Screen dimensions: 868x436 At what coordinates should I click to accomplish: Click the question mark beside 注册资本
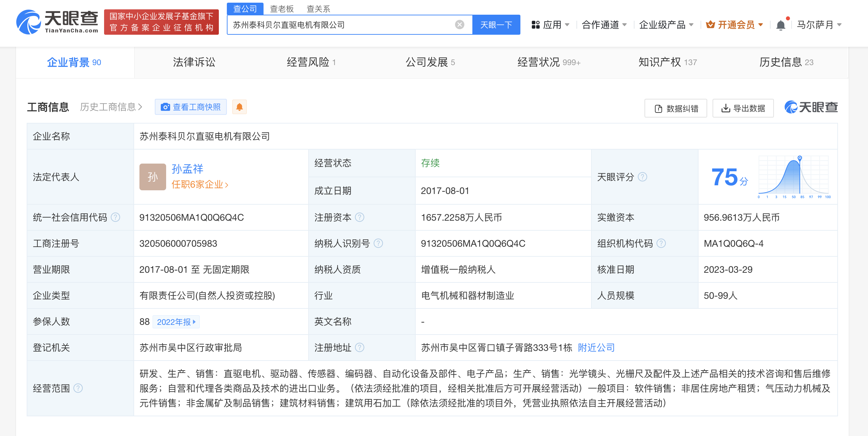pyautogui.click(x=360, y=217)
